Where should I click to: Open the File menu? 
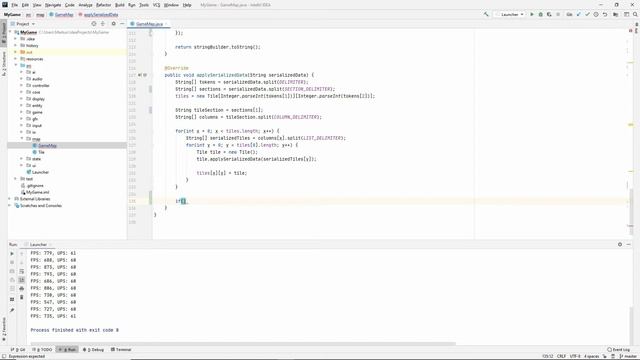coord(15,5)
